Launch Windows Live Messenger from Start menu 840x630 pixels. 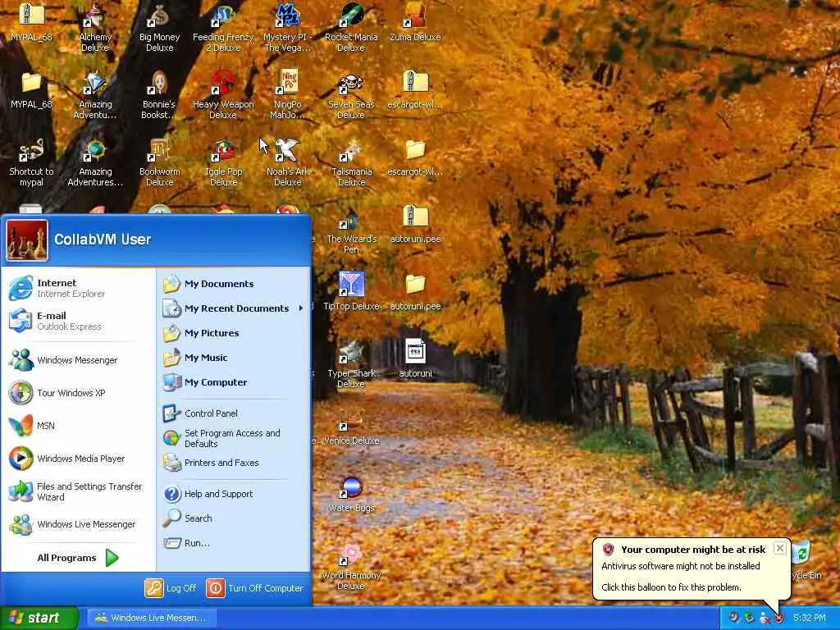(79, 524)
